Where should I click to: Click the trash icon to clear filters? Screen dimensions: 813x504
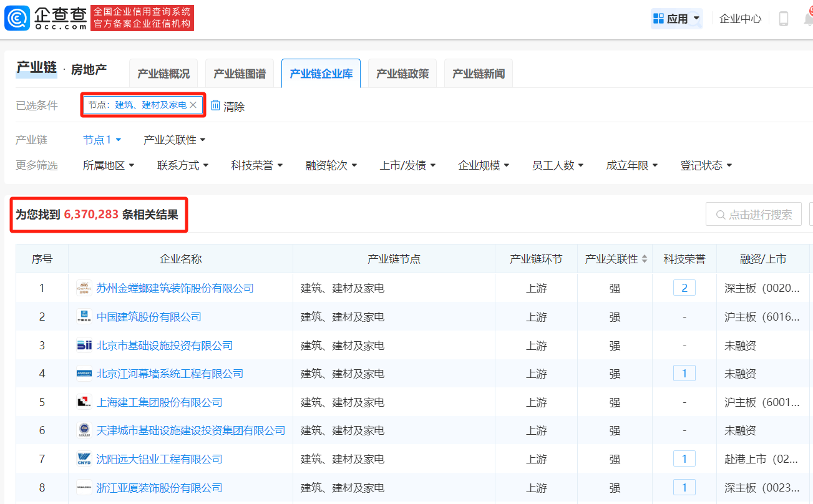click(215, 105)
